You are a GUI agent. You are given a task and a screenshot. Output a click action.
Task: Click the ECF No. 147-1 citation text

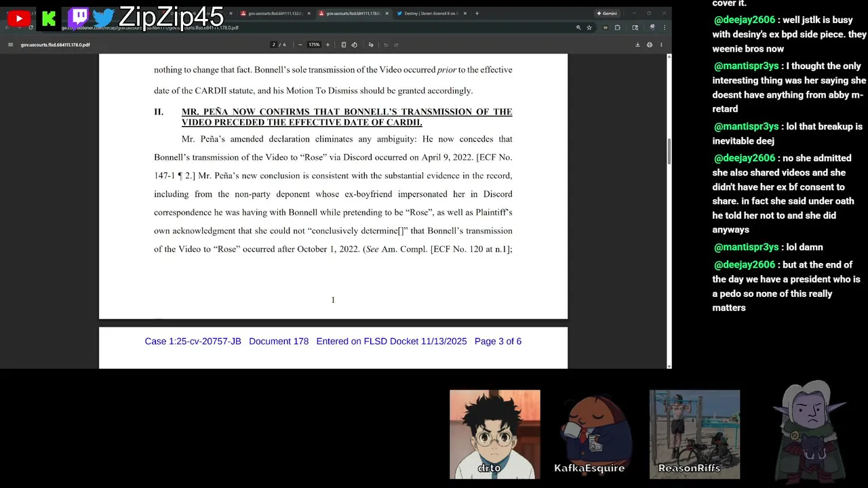click(333, 166)
